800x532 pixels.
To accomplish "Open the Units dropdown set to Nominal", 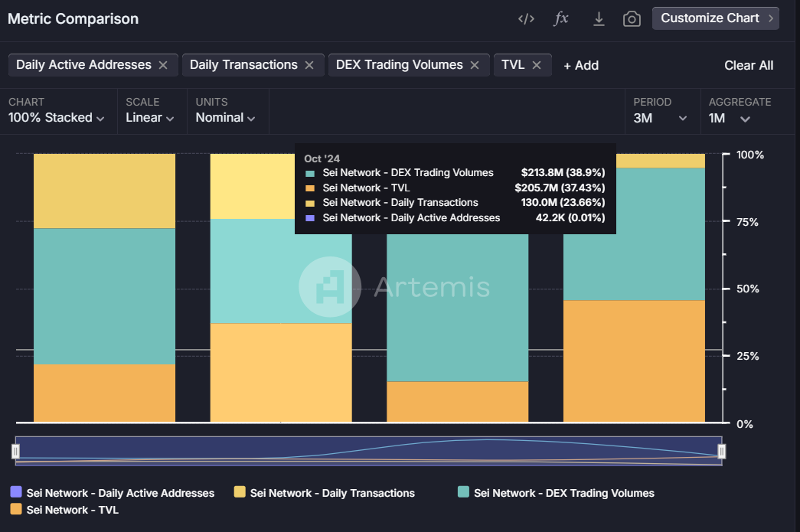I will coord(225,118).
